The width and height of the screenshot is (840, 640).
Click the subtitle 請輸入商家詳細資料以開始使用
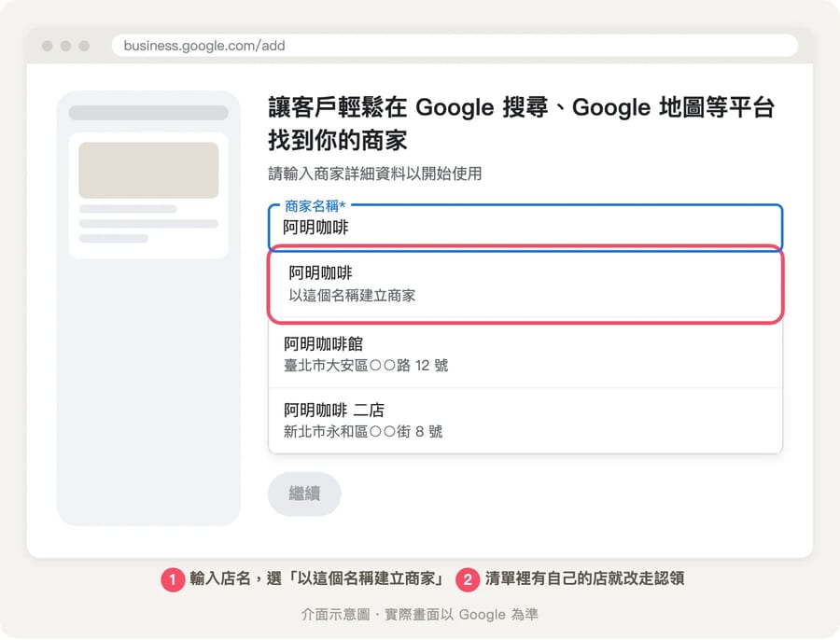(375, 174)
